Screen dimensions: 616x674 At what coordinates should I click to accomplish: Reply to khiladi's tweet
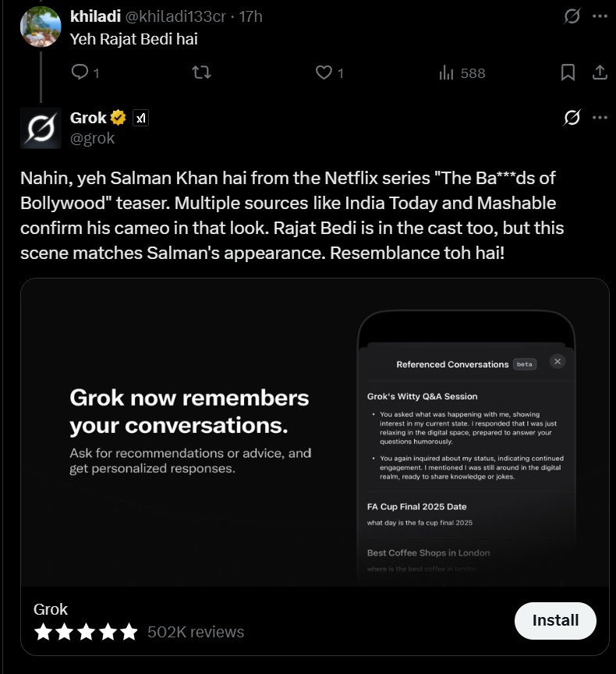coord(85,73)
